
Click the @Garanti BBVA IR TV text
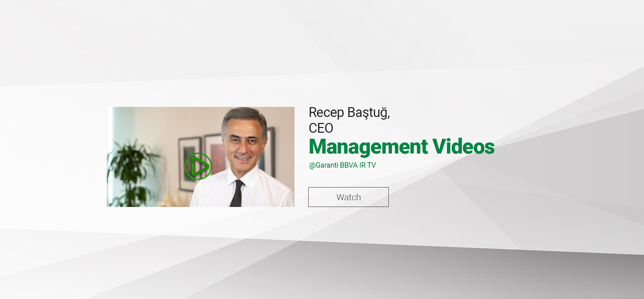[342, 165]
